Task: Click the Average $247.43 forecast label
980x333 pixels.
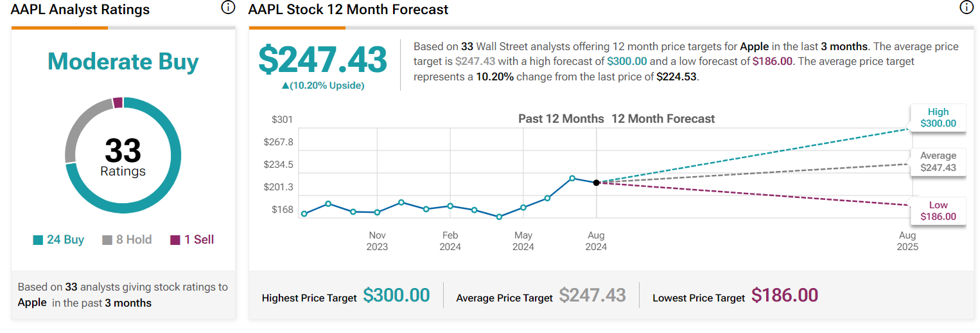Action: tap(938, 162)
